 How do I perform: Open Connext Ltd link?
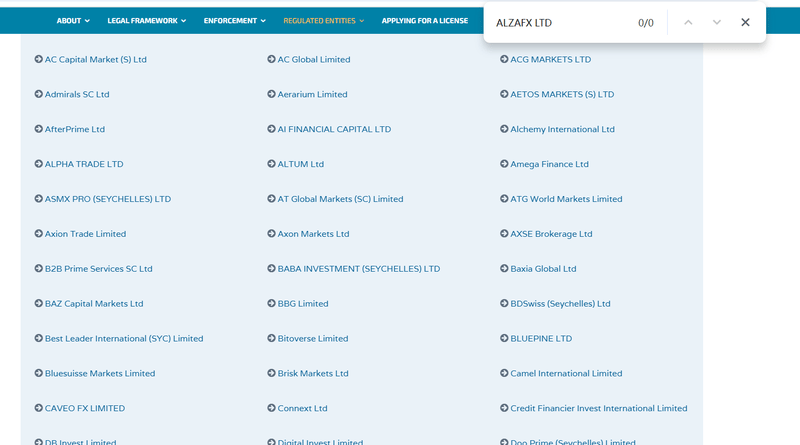303,408
